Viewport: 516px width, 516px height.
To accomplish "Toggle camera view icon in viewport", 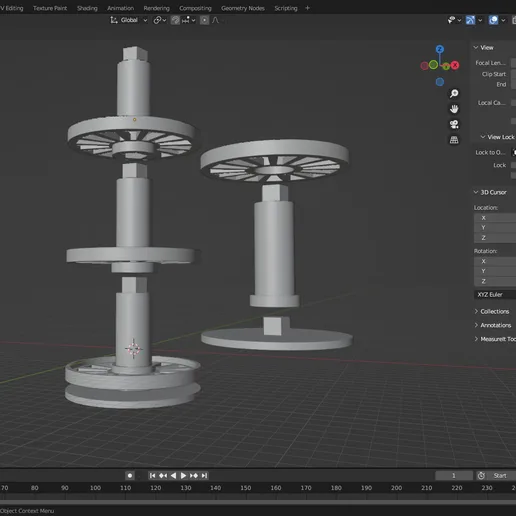I will tap(454, 124).
